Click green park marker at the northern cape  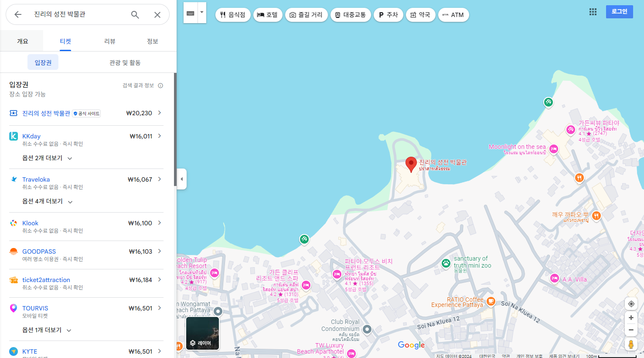549,102
